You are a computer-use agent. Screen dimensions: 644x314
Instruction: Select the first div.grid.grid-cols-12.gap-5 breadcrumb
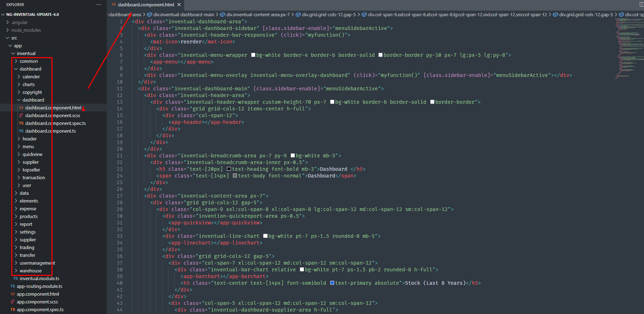(x=326, y=14)
